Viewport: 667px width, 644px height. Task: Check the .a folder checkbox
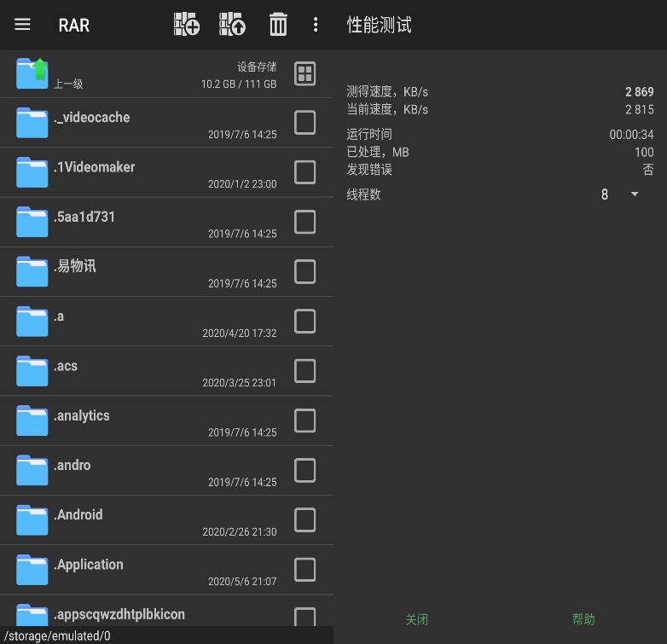[x=305, y=322]
